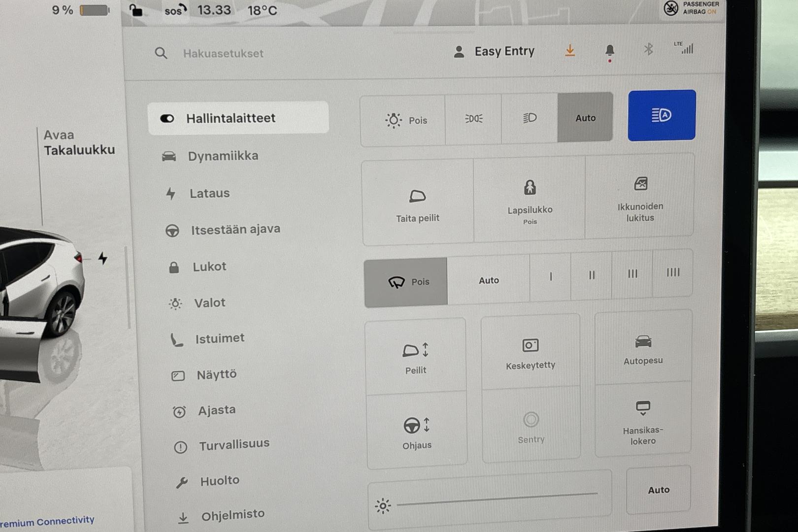Open the Turvallisuus safety section
798x532 pixels.
[222, 445]
